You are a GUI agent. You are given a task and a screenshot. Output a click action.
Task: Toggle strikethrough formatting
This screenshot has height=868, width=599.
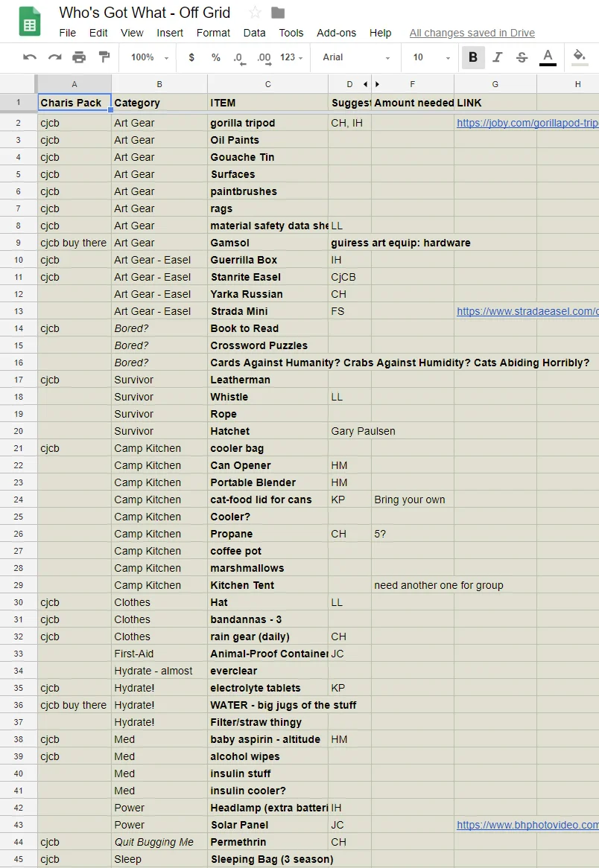click(x=522, y=57)
